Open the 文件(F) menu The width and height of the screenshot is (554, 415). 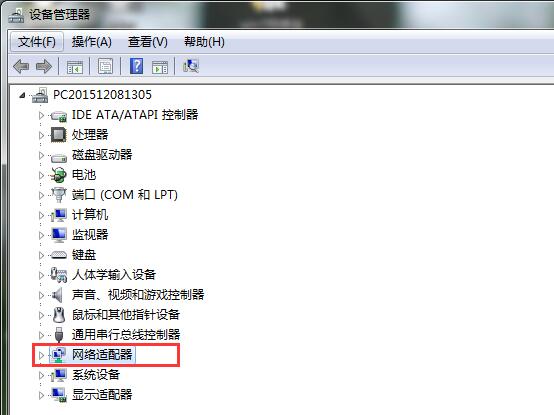(x=37, y=42)
